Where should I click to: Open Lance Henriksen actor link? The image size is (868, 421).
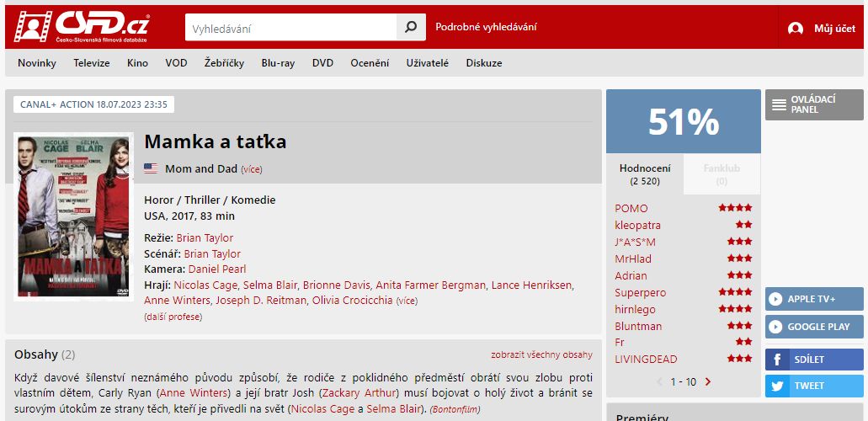click(x=531, y=285)
